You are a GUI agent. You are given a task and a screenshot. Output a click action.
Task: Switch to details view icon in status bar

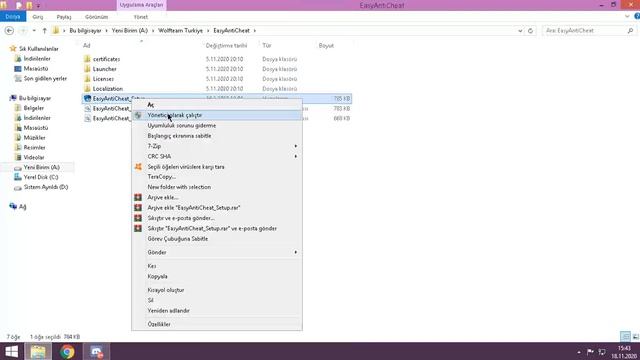(x=625, y=336)
